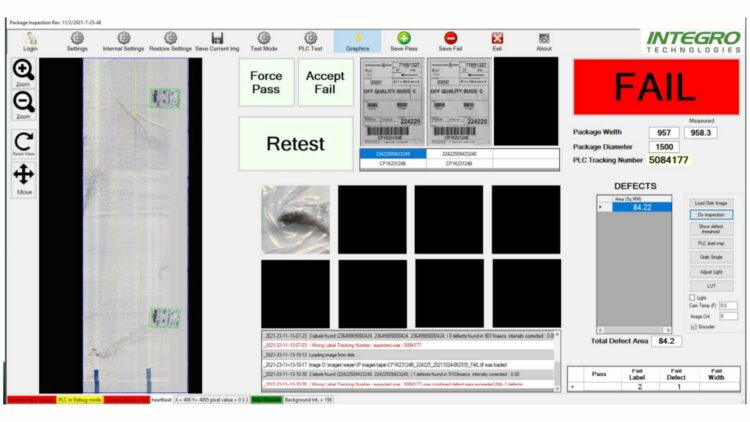This screenshot has height=422, width=750.
Task: Click the Image Cnt input field
Action: (728, 316)
